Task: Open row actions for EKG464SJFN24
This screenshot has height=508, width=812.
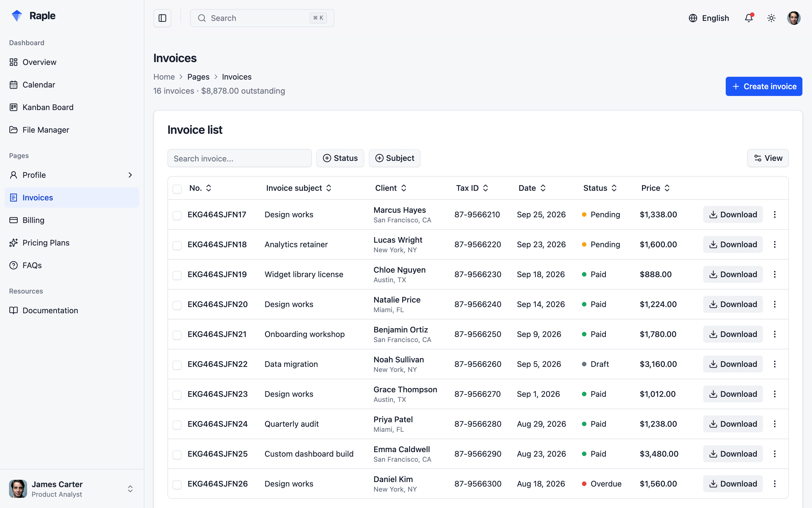Action: 775,424
